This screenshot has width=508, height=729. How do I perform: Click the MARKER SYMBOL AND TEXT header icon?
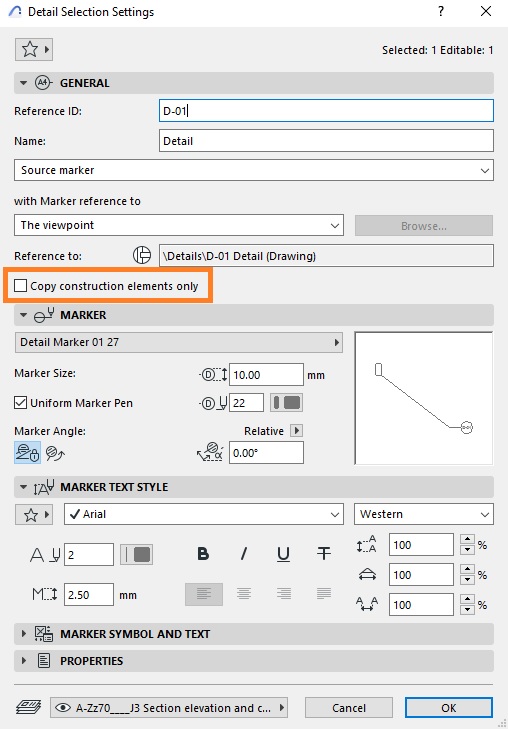pos(44,634)
